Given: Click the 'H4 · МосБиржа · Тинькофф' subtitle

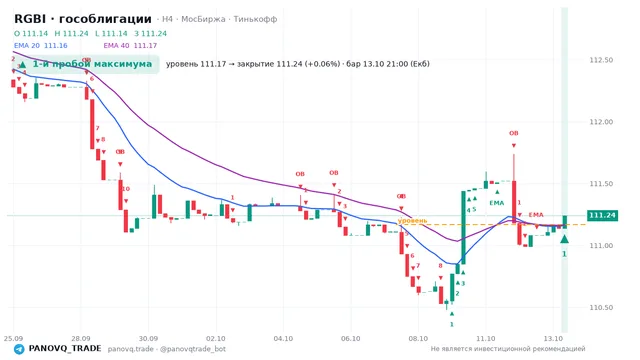Looking at the screenshot, I should pos(220,19).
